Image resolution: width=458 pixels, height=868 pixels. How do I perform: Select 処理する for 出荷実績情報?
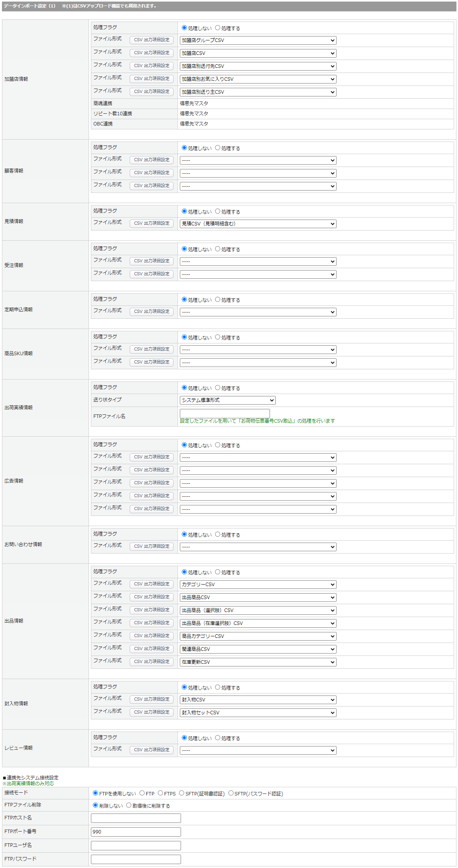click(x=217, y=388)
